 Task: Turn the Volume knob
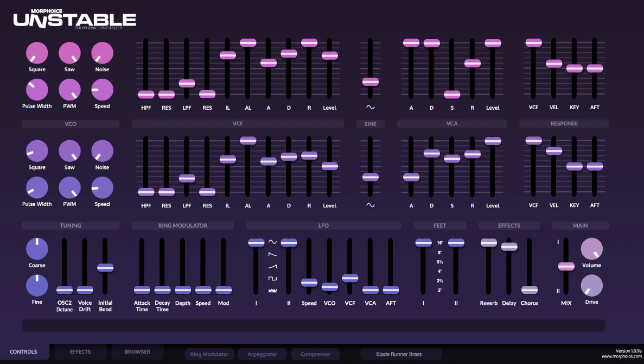591,249
